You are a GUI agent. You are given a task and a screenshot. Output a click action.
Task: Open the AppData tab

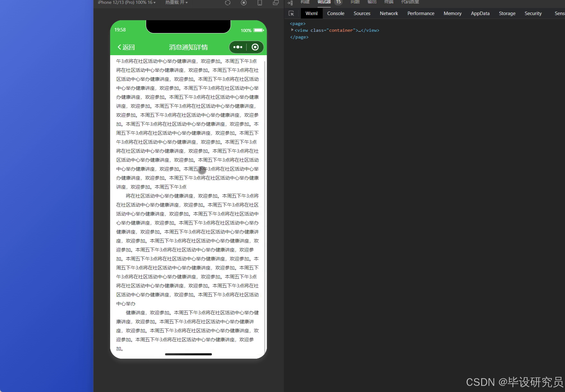pos(480,13)
